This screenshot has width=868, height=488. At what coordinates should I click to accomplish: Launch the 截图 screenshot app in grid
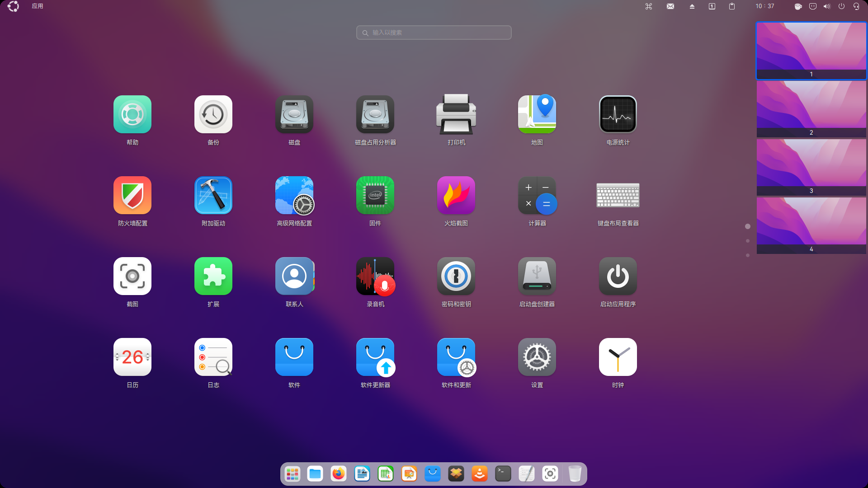(x=132, y=276)
